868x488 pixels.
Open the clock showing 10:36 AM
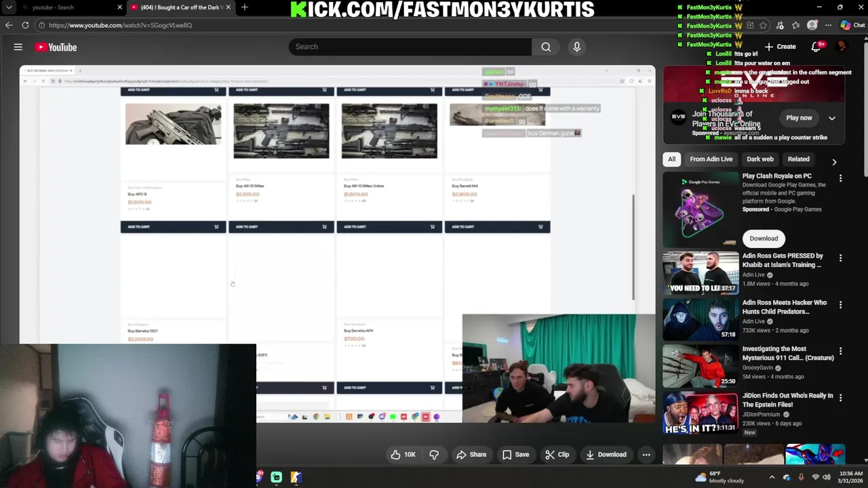pos(851,477)
